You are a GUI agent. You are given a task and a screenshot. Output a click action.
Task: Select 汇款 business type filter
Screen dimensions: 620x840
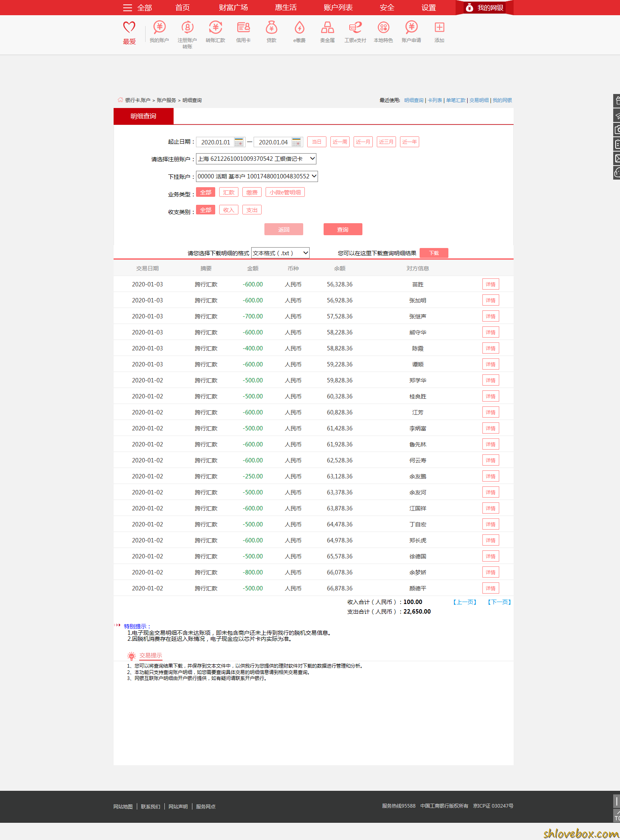pos(229,192)
